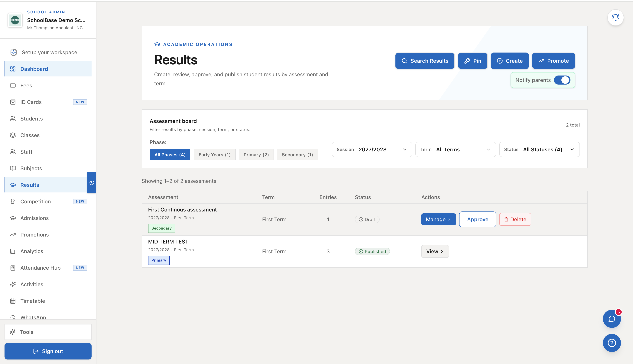
Task: Click the Analytics bar chart icon
Action: (13, 251)
